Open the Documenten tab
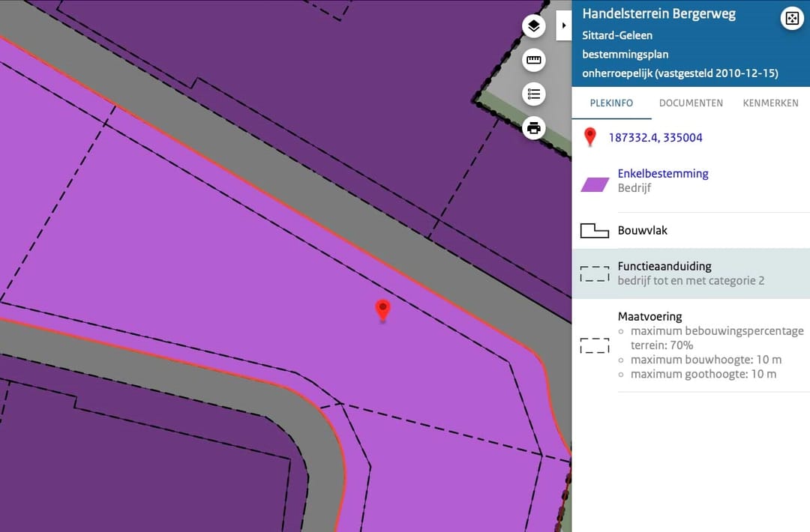810x532 pixels. coord(691,103)
